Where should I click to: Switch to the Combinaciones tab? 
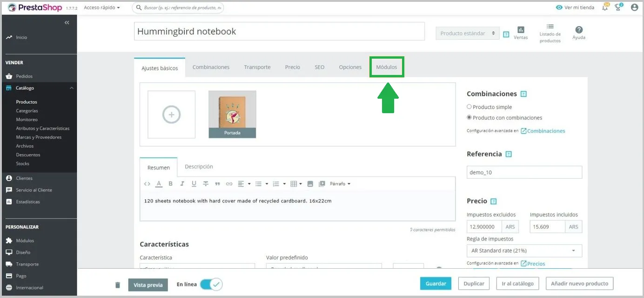pos(211,67)
